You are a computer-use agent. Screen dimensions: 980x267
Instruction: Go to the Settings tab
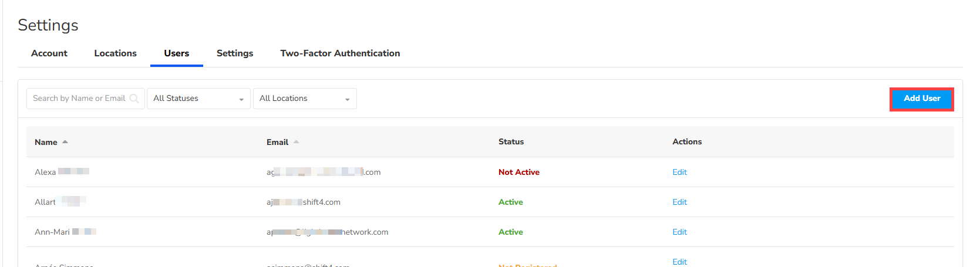pyautogui.click(x=235, y=53)
